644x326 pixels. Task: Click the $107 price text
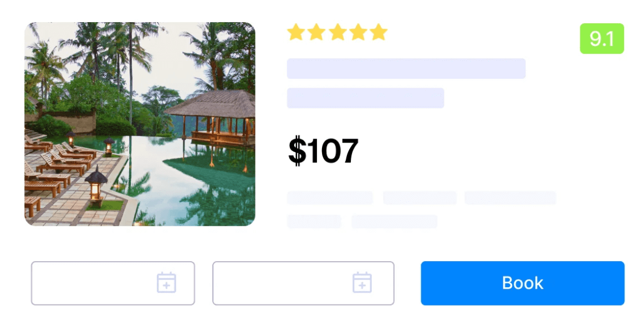point(323,151)
